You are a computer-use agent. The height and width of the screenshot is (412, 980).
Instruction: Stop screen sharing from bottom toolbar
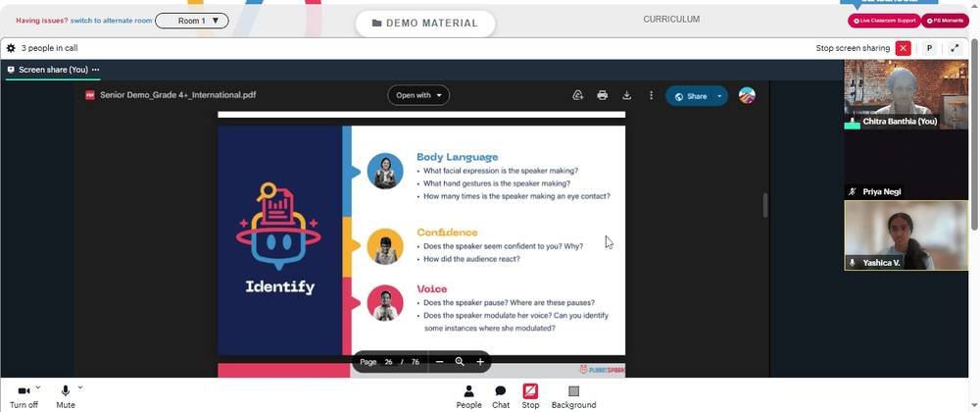point(530,396)
